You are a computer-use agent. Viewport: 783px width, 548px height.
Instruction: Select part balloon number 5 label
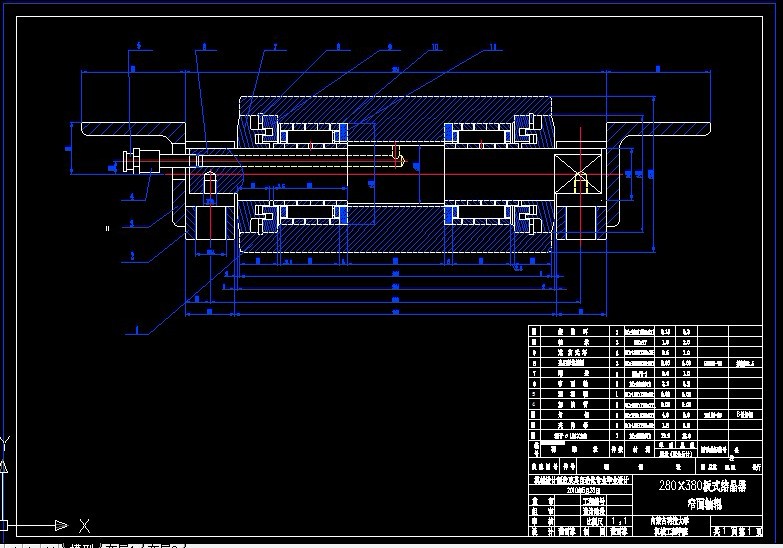tap(139, 45)
